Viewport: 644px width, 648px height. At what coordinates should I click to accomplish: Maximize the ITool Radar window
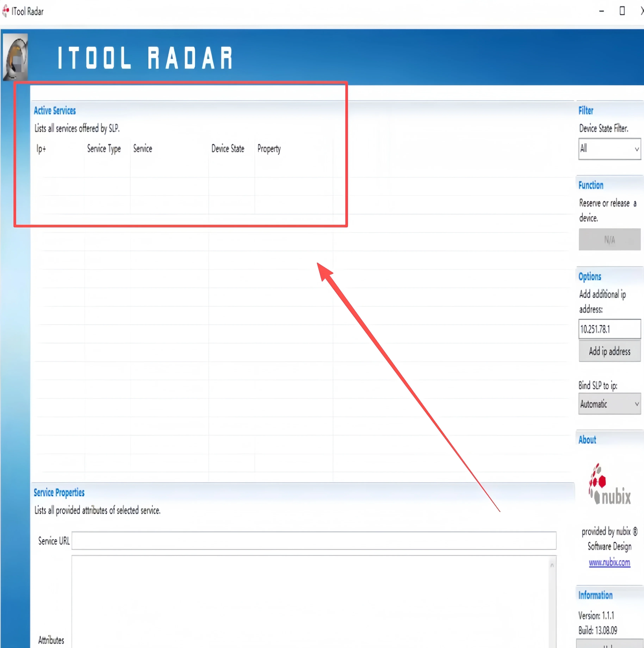coord(622,11)
